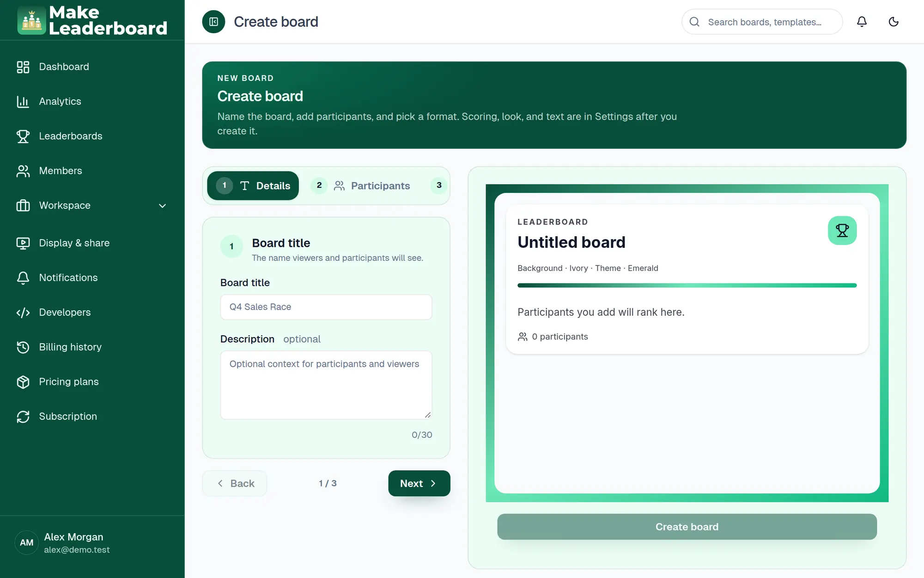Click the '0/30' character counter

[x=422, y=435]
